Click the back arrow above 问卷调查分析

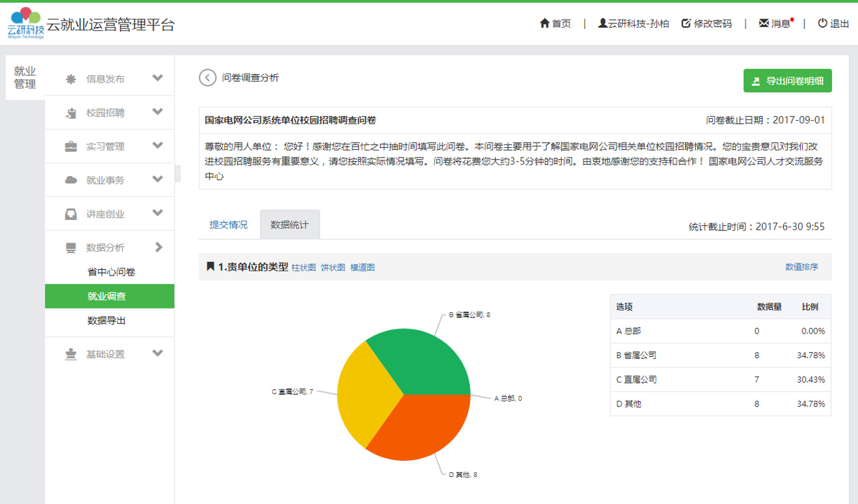(206, 77)
